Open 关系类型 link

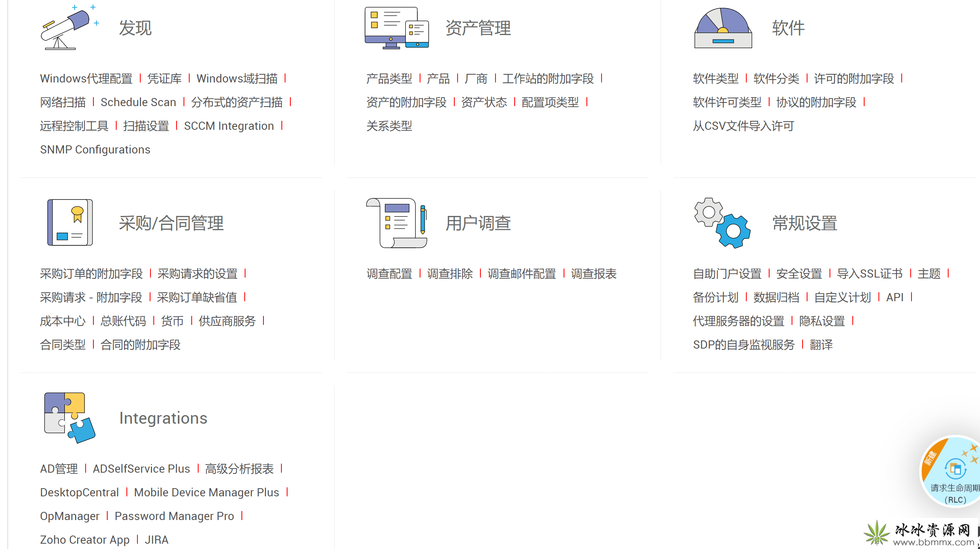click(389, 126)
